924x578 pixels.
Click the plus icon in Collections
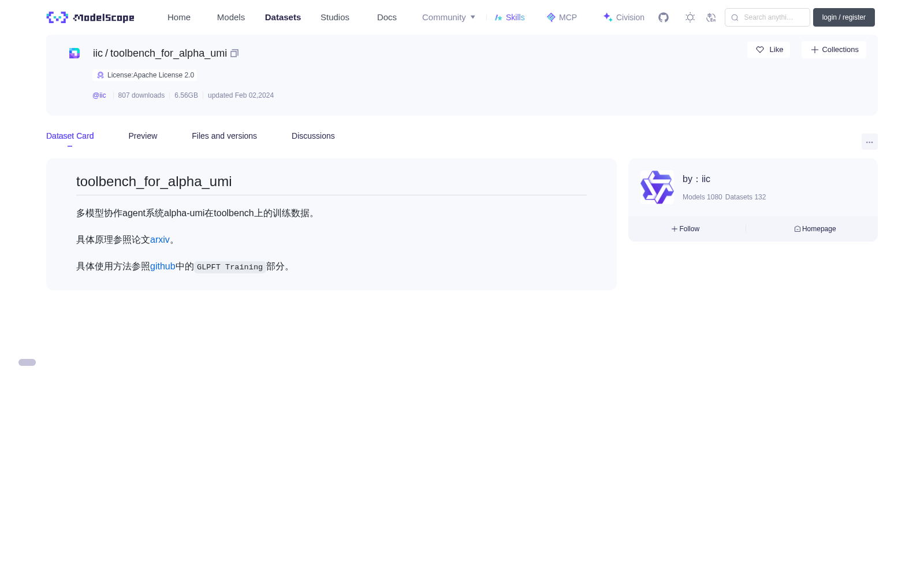click(x=815, y=50)
